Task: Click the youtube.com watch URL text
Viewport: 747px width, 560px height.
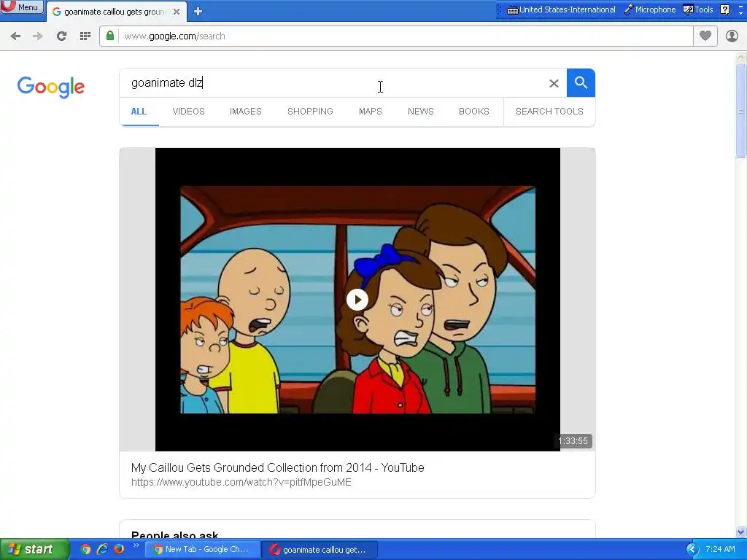Action: tap(241, 483)
